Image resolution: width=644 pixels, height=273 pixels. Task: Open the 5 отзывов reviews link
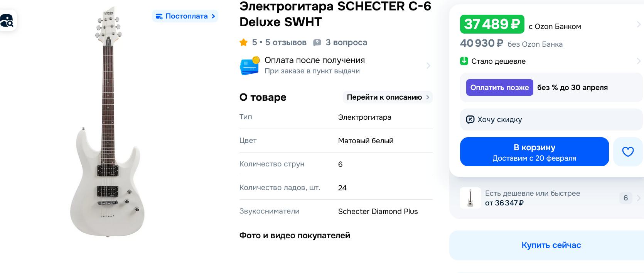[286, 42]
